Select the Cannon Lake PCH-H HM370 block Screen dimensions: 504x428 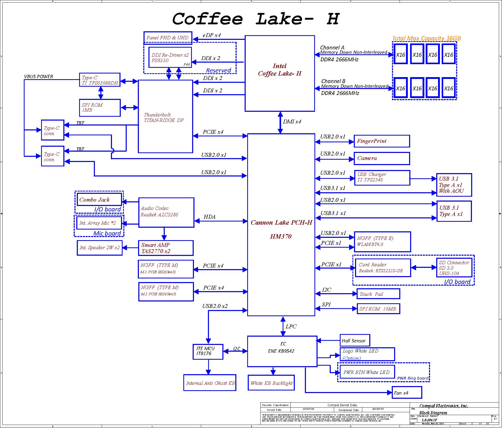281,224
